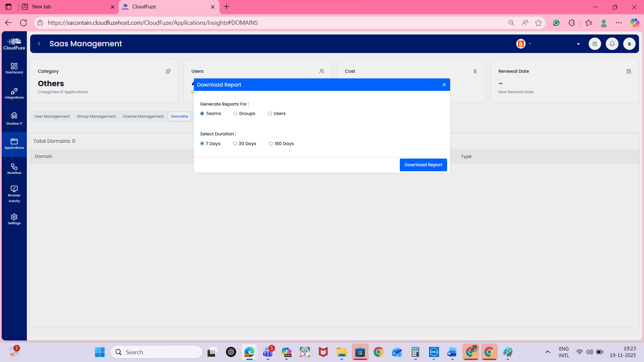Screen dimensions: 644x362
Task: Click the back arrow beside Saas Management
Action: pos(39,44)
